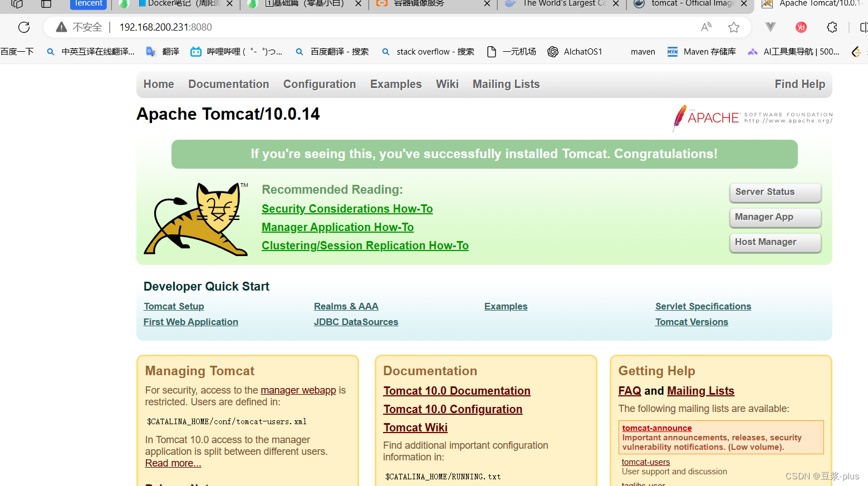Open the Realms & AAA link
The image size is (868, 486).
click(x=346, y=306)
